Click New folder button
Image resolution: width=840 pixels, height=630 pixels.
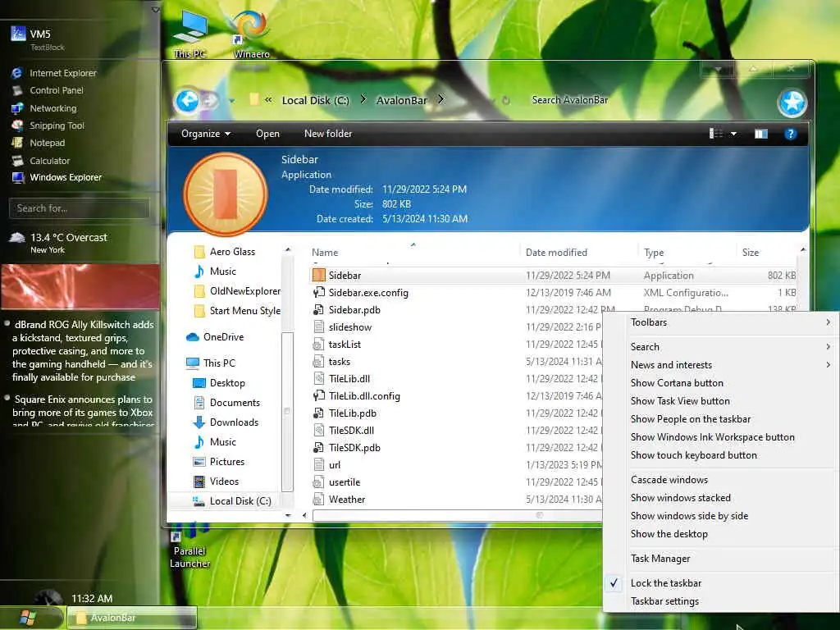pos(328,134)
